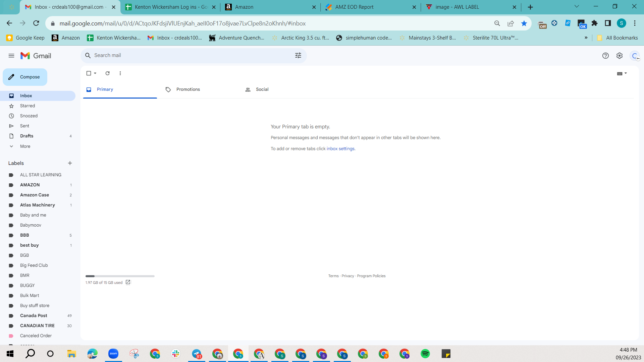
Task: Open the Adventure Quench bookmark
Action: [x=236, y=38]
